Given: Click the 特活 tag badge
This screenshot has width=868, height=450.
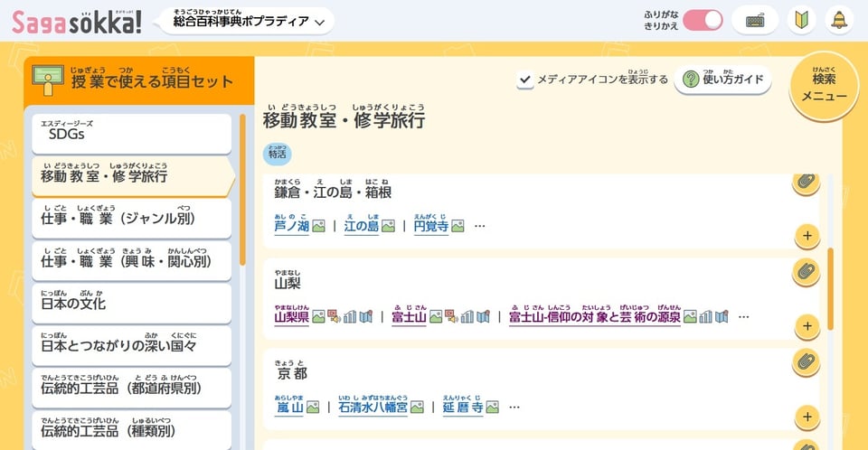Looking at the screenshot, I should (278, 154).
